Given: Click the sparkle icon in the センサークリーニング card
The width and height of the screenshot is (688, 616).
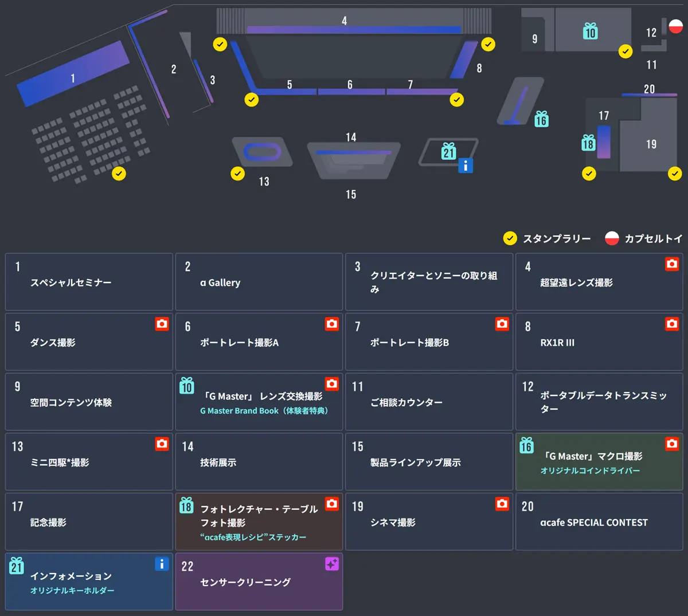Looking at the screenshot, I should [x=332, y=564].
